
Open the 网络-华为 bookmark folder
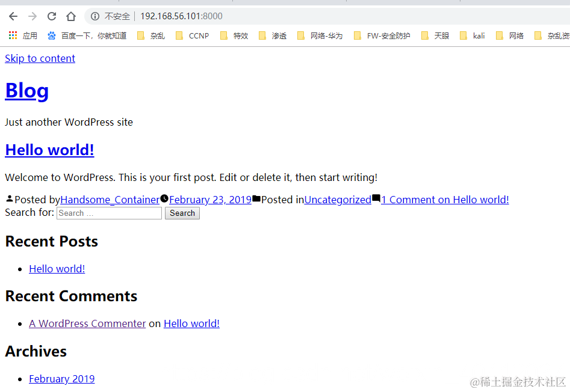[x=320, y=35]
